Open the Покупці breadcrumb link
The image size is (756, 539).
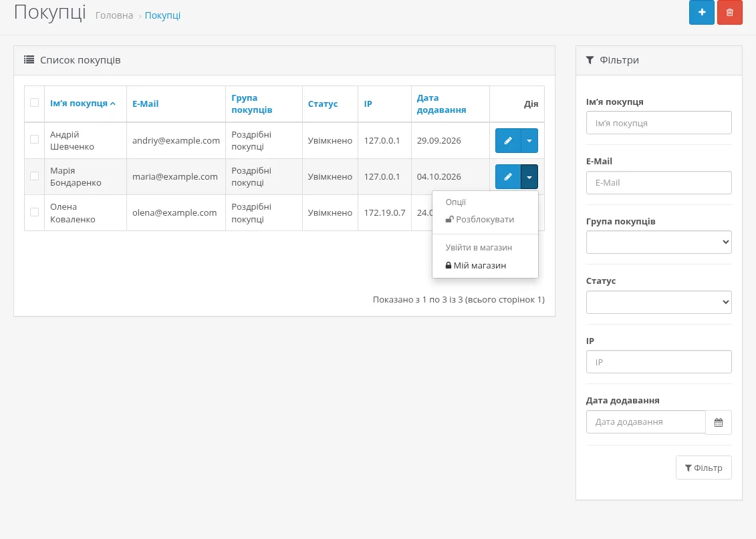point(162,15)
